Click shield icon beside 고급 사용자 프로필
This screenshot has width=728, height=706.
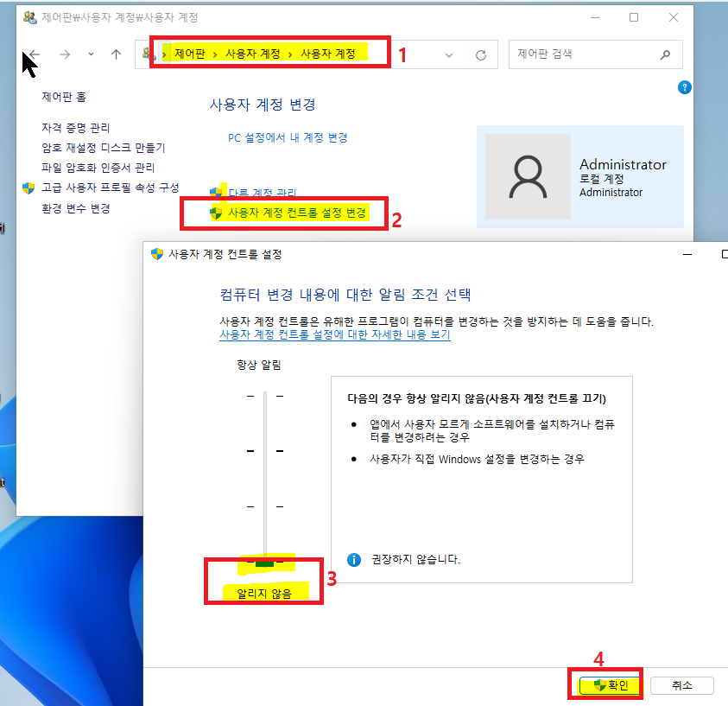coord(28,188)
